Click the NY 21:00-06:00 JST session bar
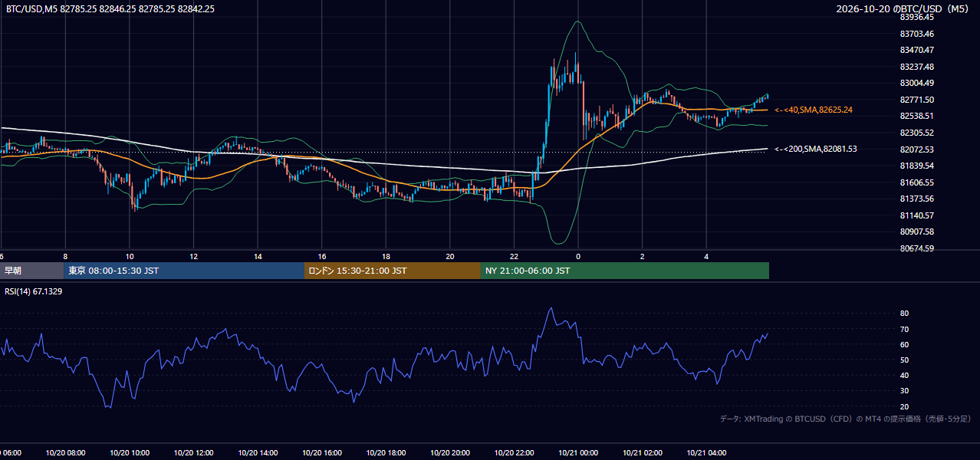 coord(625,271)
